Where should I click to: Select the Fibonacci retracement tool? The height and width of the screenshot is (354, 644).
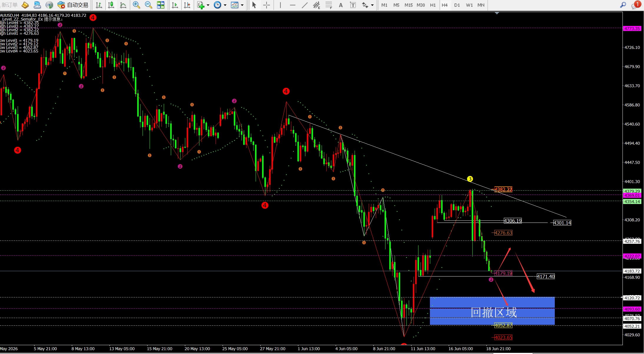[329, 5]
